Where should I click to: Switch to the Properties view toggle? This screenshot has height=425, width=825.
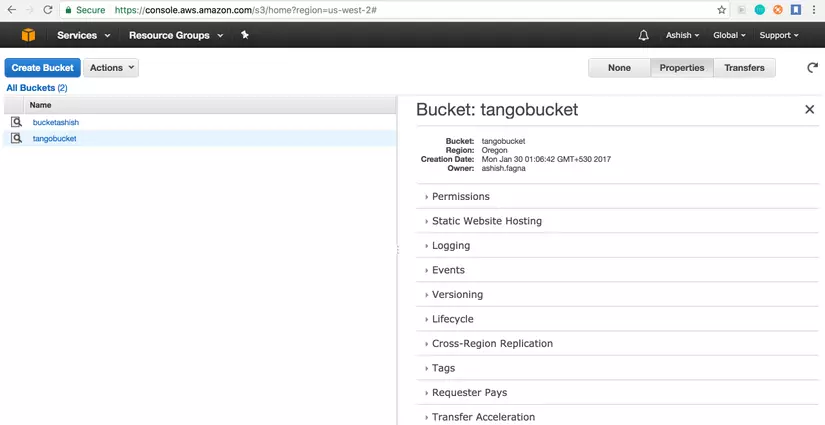(x=682, y=68)
